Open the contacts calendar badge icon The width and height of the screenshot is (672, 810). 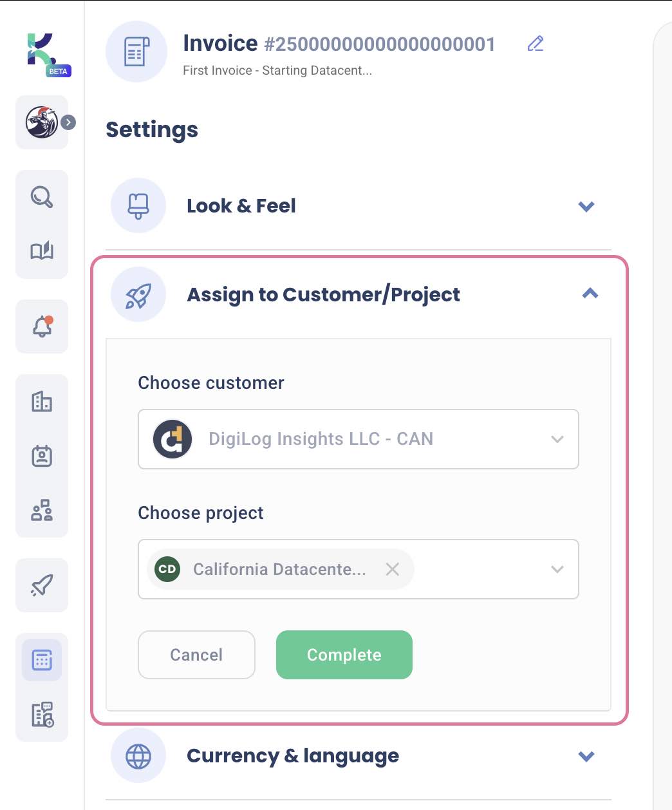[41, 455]
